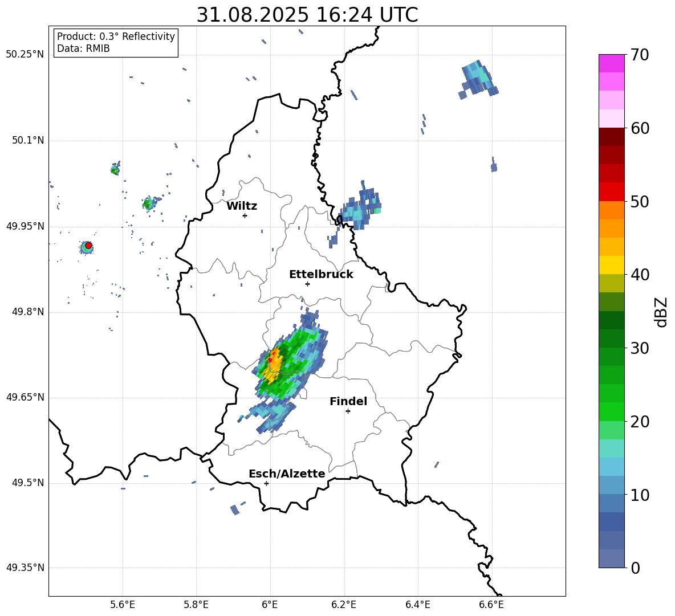Screen dimensions: 675x616
Task: Click the Wiltz city label
Action: point(242,206)
